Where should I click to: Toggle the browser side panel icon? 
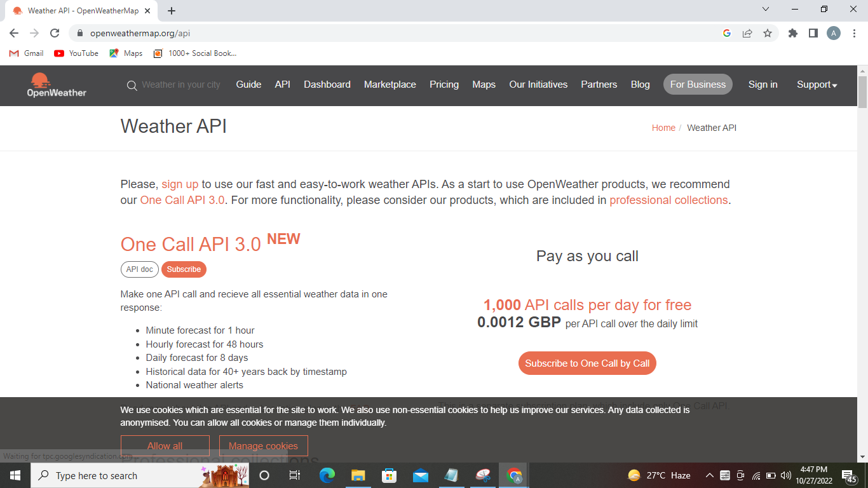pyautogui.click(x=813, y=33)
